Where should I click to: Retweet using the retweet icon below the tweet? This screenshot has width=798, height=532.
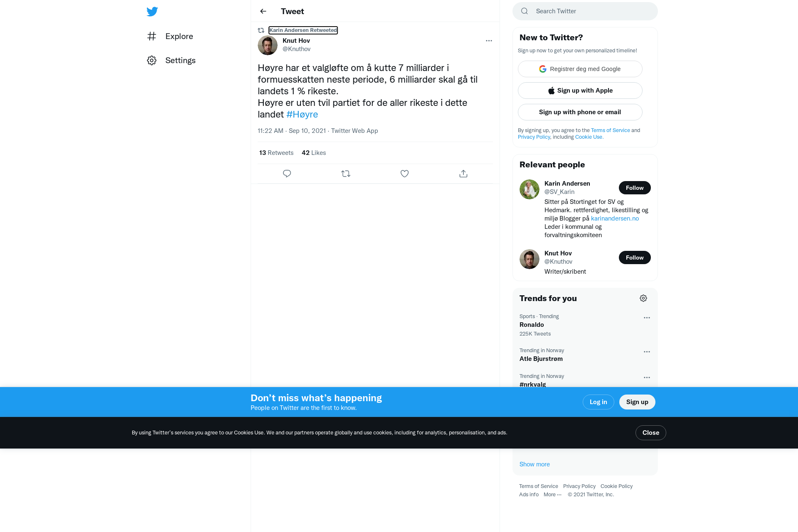click(346, 174)
